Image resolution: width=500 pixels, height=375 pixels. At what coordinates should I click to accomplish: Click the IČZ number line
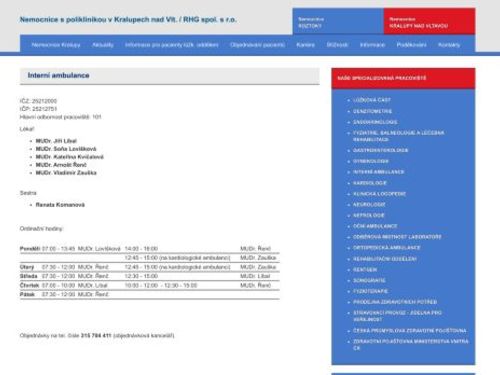click(x=38, y=101)
